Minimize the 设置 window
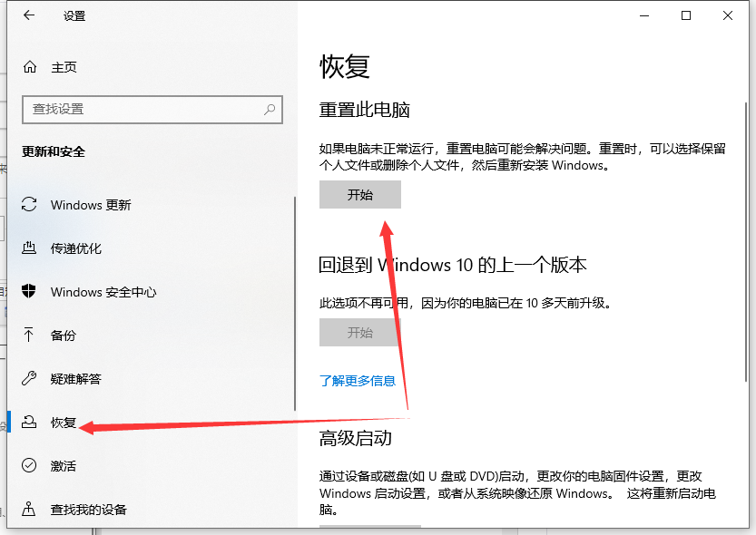Screen dimensions: 756x535 pyautogui.click(x=643, y=15)
